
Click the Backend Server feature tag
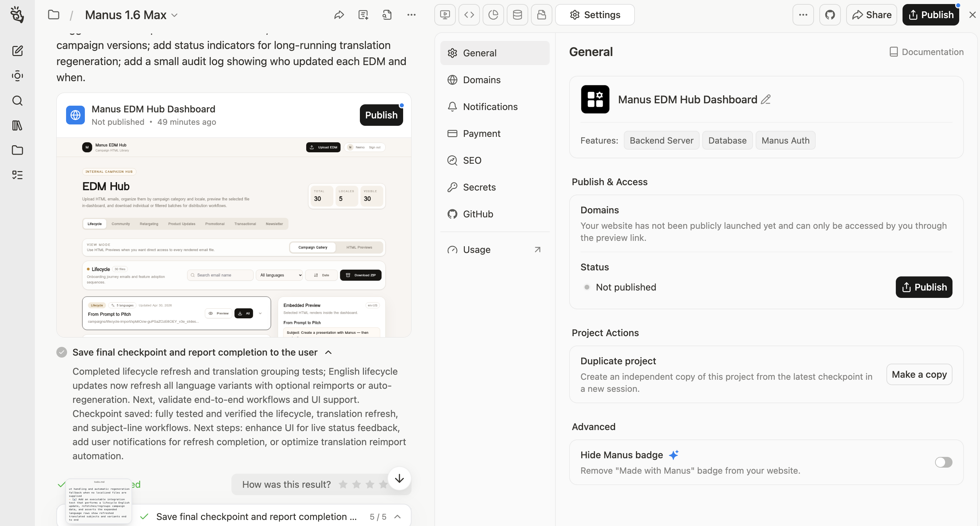point(661,141)
